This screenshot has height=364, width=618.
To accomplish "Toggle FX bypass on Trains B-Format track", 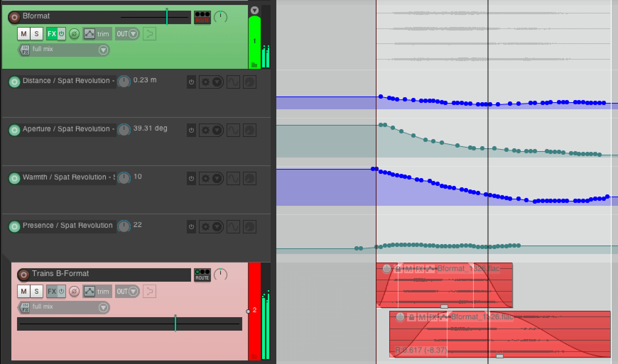I will pos(61,291).
